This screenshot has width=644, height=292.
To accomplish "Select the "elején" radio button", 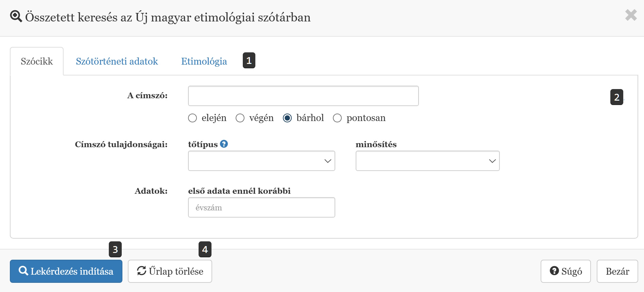I will (x=192, y=118).
